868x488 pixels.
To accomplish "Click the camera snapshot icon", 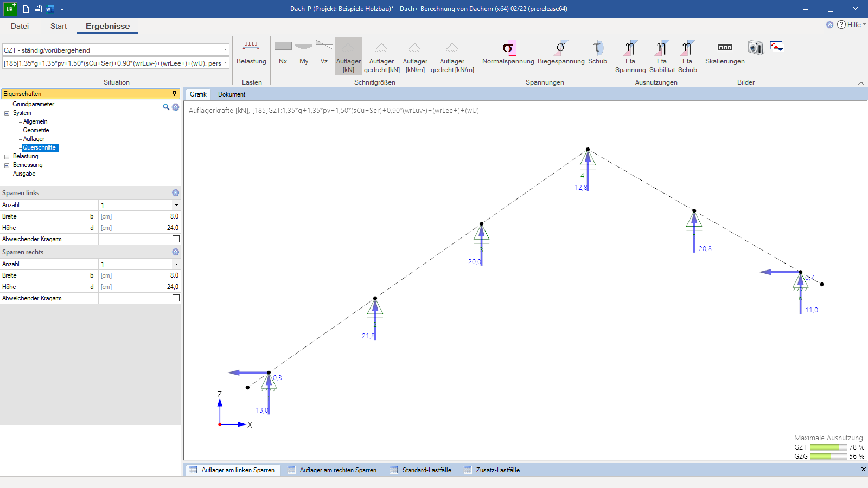I will click(x=755, y=48).
